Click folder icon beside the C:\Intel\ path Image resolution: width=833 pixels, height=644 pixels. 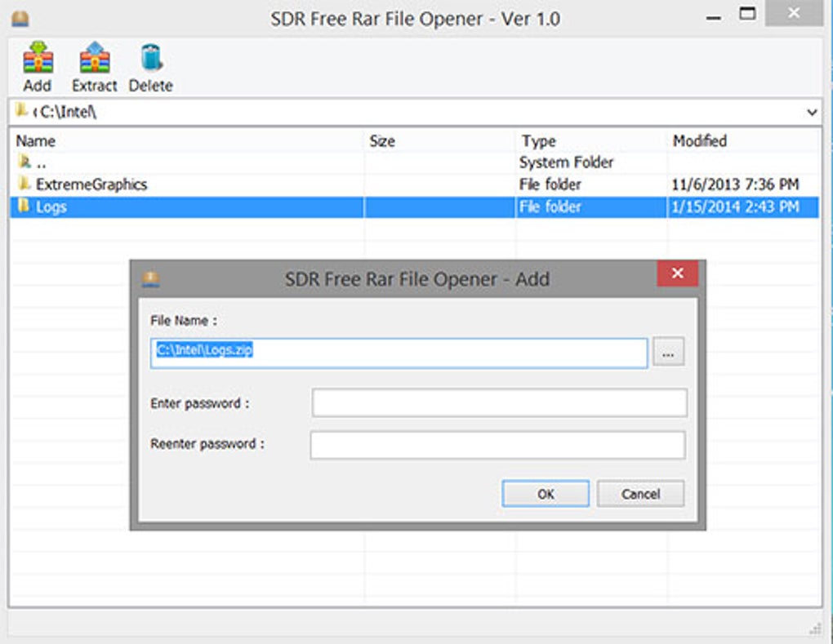[21, 110]
